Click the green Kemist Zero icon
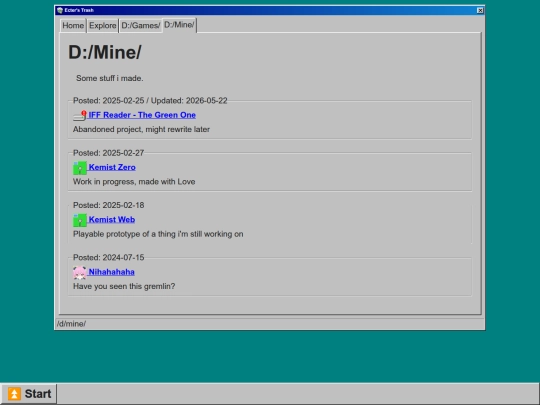Viewport: 540px width, 405px height. coord(80,168)
